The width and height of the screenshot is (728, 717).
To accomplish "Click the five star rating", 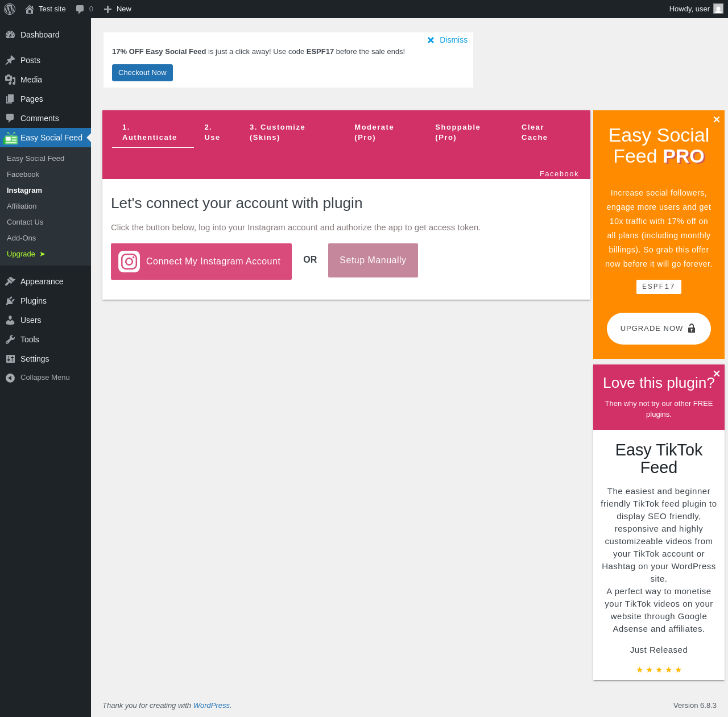I will click(659, 670).
